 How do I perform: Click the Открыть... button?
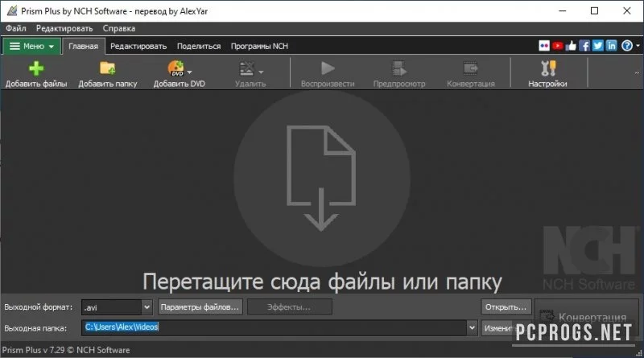(x=506, y=307)
